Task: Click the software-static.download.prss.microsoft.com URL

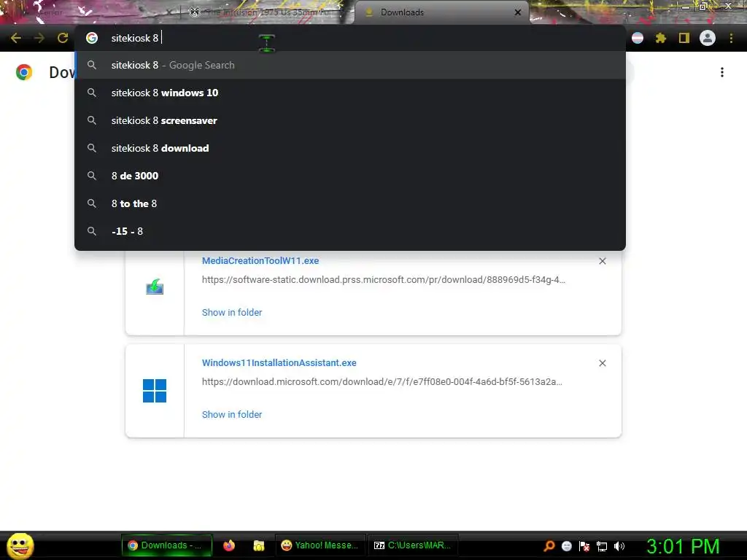Action: (x=384, y=279)
